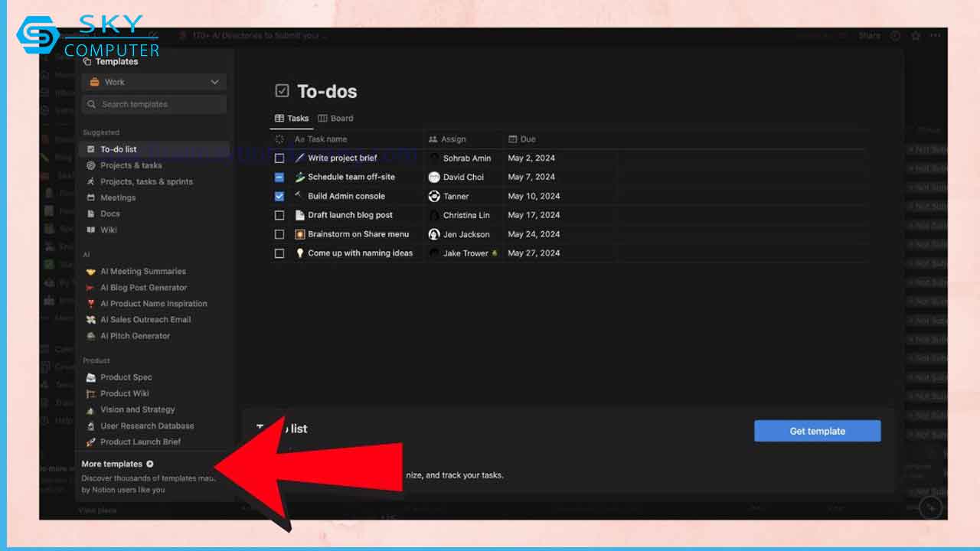Click the Search templates field
Screen dimensions: 980x551
point(154,104)
